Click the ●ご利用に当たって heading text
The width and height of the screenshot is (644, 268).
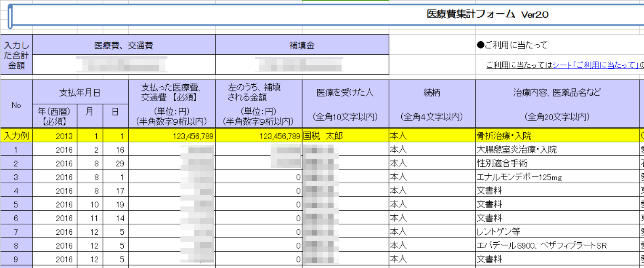coord(512,45)
